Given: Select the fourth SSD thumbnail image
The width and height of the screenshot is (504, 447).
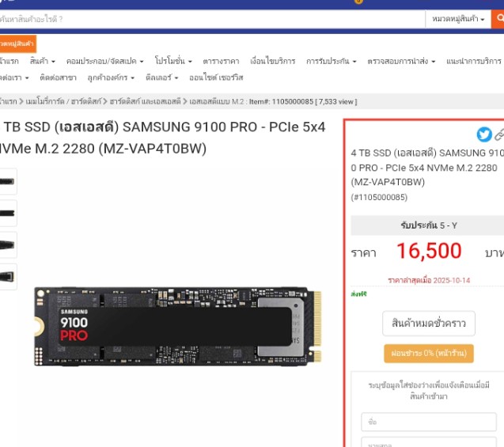Looking at the screenshot, I should (x=8, y=277).
